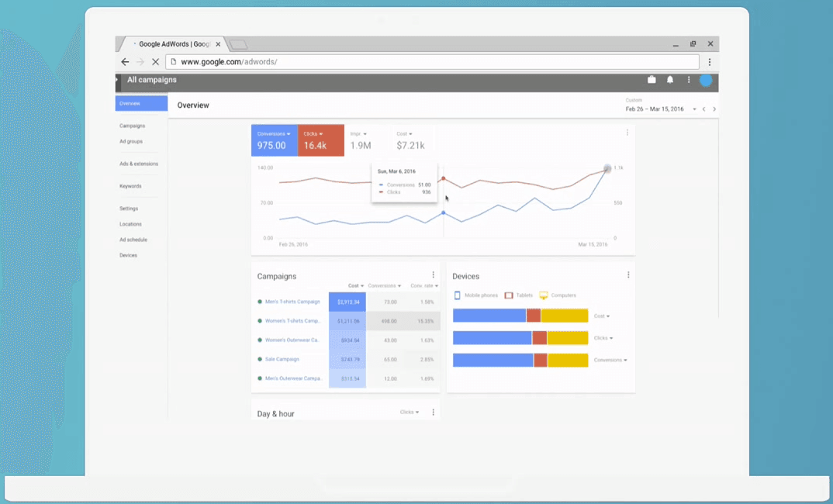Open Ads & extensions in the sidebar
The image size is (833, 504).
point(139,164)
